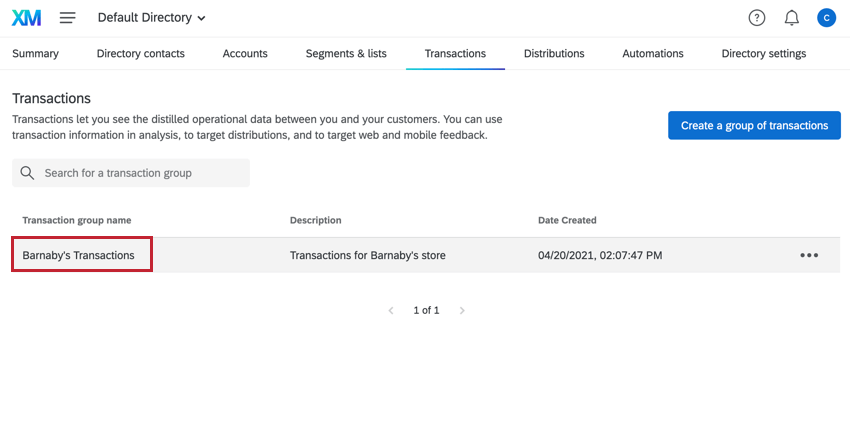The image size is (850, 425).
Task: Open Directory settings tab
Action: coord(764,54)
